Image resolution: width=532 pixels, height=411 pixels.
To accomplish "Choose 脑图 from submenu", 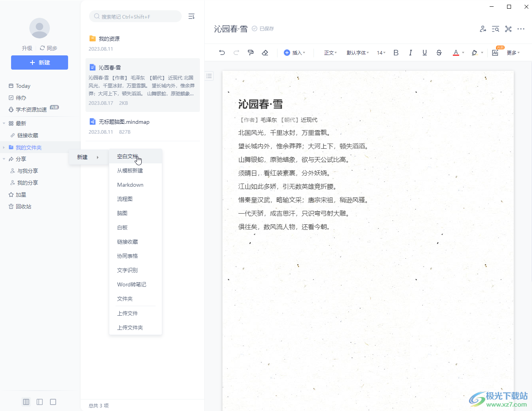I will 135,213.
